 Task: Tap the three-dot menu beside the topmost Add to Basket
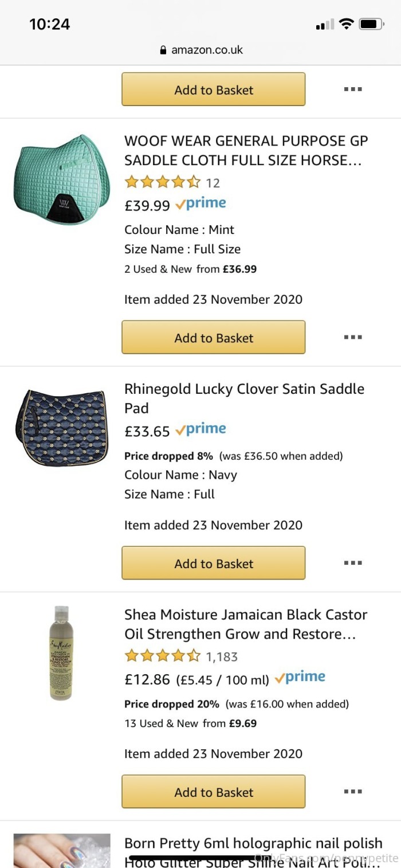pyautogui.click(x=353, y=89)
